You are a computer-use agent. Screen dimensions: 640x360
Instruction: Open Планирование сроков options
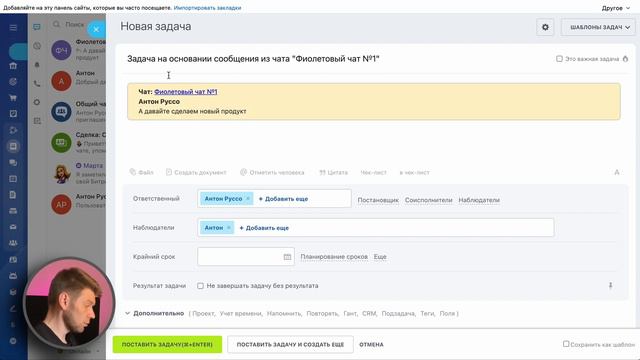pyautogui.click(x=334, y=257)
